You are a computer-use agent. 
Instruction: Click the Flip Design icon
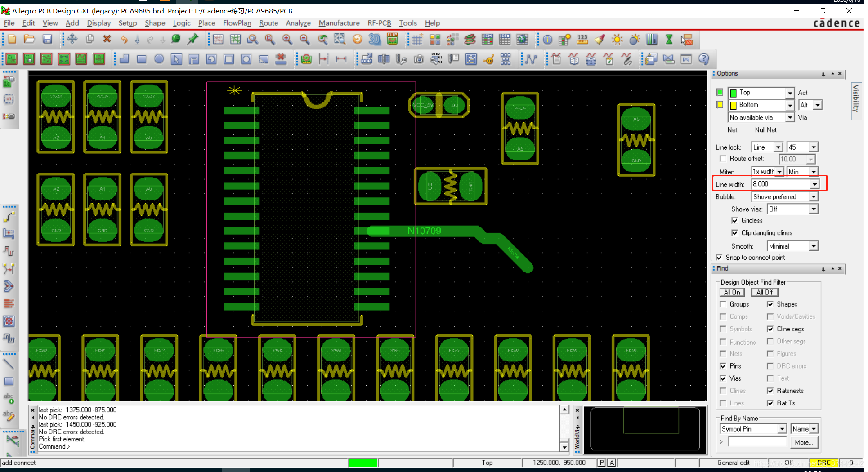point(392,40)
